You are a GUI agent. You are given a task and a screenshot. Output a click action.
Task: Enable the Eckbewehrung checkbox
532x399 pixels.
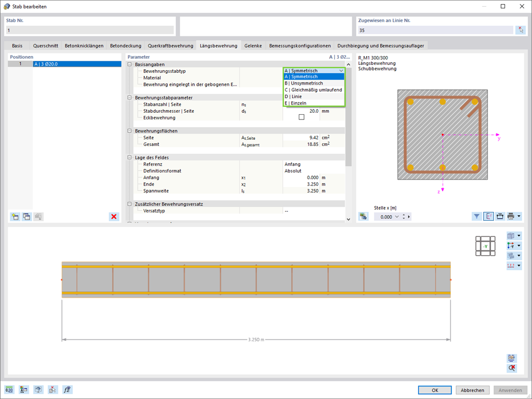coord(301,117)
